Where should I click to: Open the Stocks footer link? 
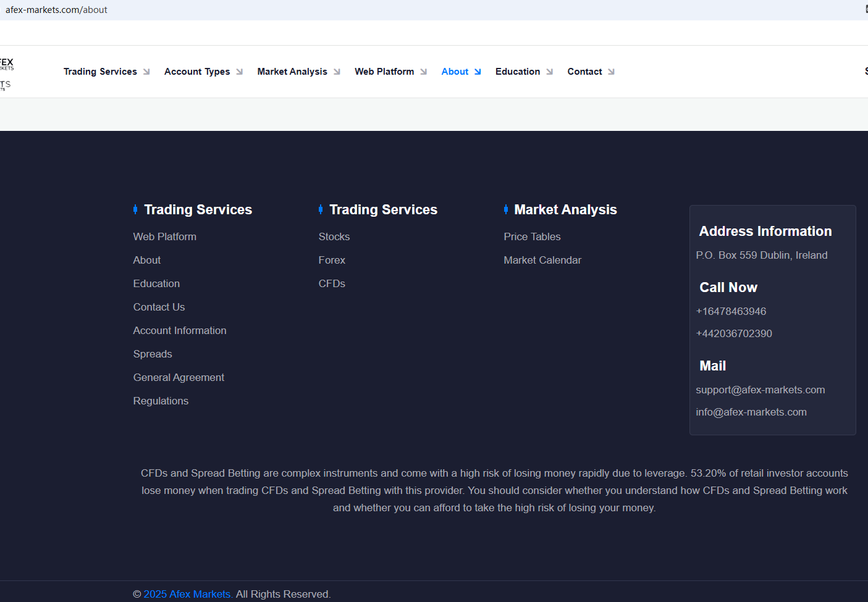tap(334, 236)
